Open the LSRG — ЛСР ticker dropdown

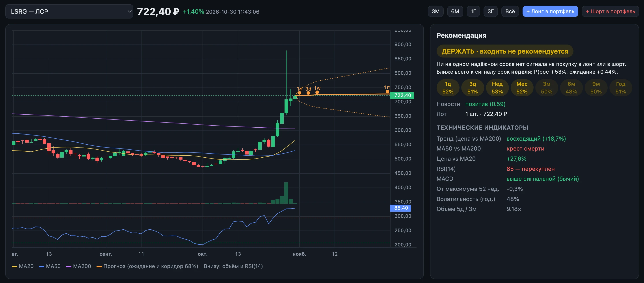pyautogui.click(x=69, y=11)
